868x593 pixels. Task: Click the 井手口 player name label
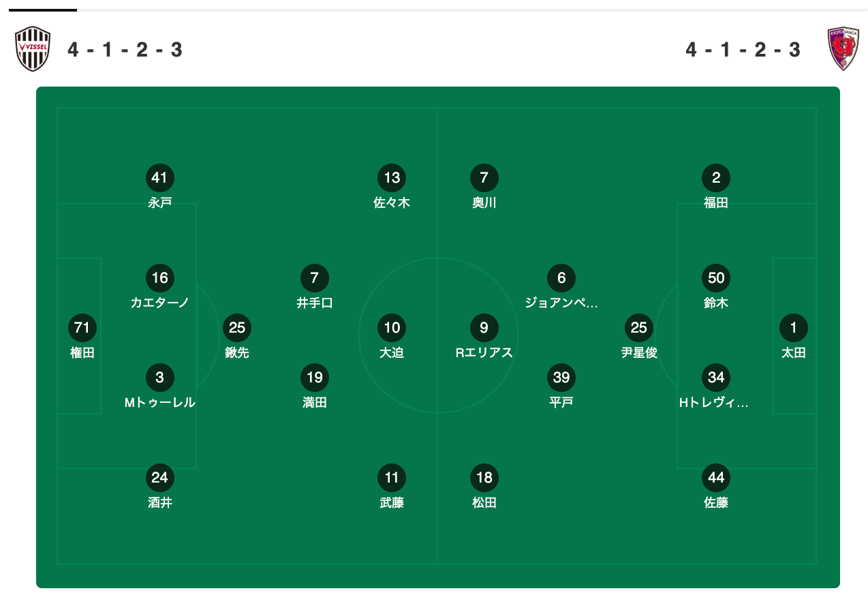tap(315, 303)
